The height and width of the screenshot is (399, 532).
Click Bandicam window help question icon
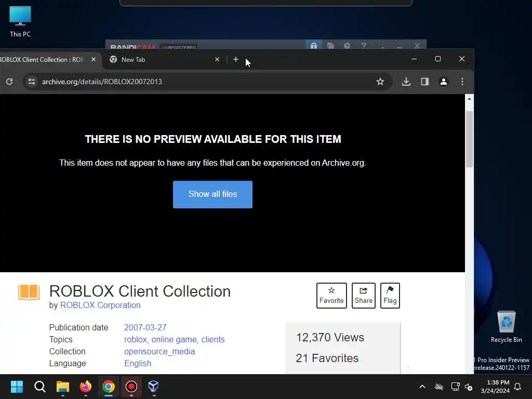[364, 46]
